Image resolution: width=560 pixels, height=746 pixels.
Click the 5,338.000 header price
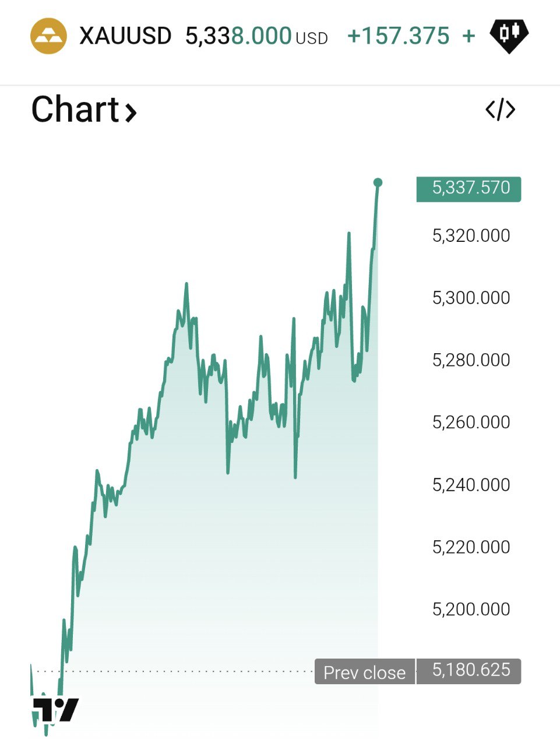pyautogui.click(x=238, y=36)
